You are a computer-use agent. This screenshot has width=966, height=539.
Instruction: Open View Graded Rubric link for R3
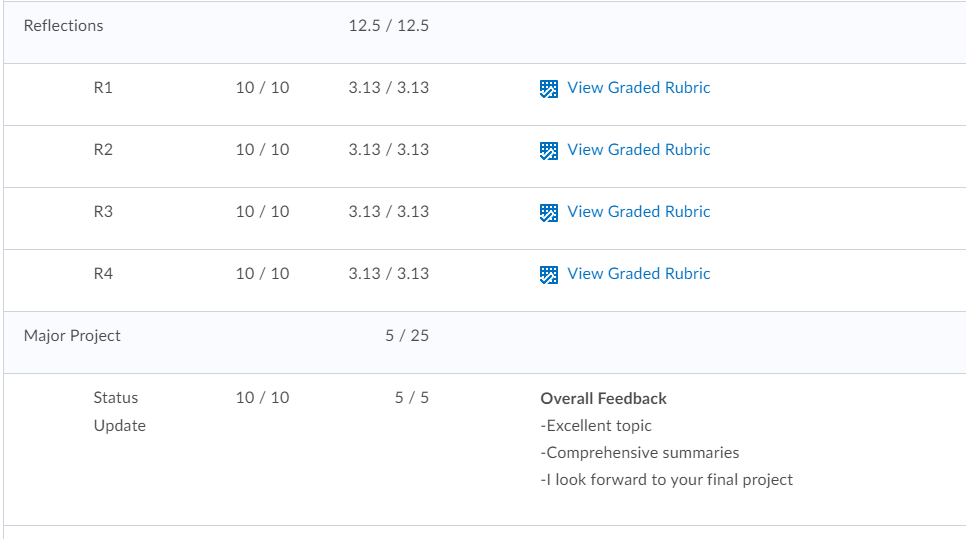[x=638, y=211]
